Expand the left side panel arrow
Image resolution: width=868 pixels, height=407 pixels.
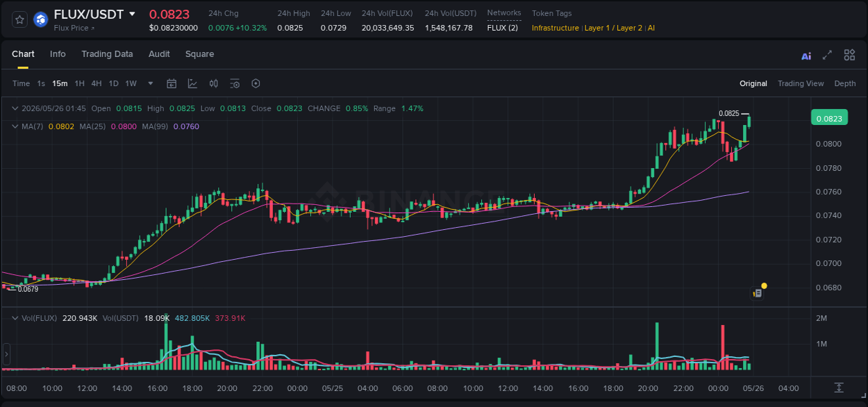pyautogui.click(x=6, y=354)
